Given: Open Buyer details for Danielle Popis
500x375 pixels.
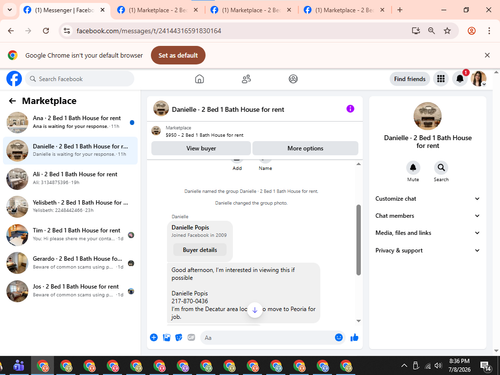Looking at the screenshot, I should tap(200, 250).
